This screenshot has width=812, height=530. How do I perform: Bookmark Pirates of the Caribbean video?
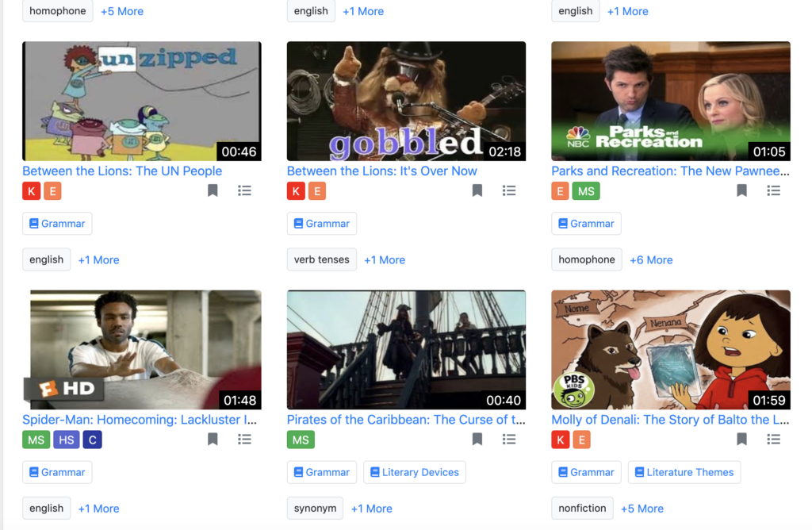477,440
